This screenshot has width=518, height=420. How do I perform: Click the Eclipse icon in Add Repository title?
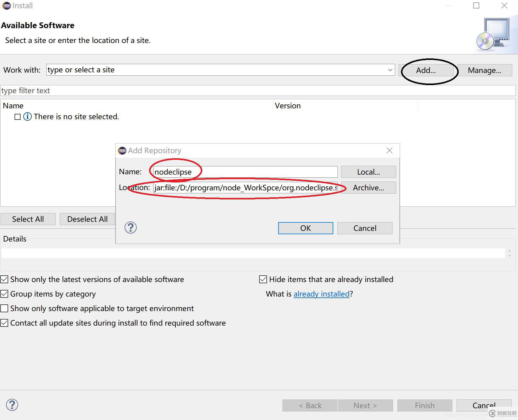(x=122, y=150)
